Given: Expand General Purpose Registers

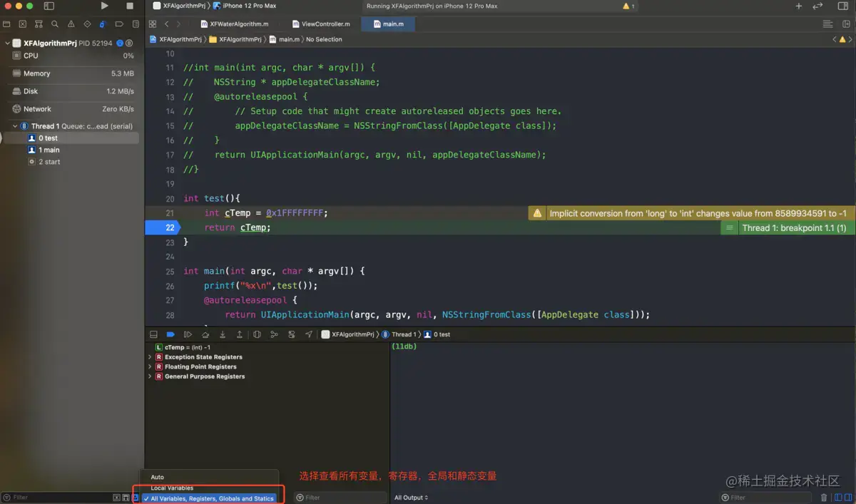Looking at the screenshot, I should [150, 376].
